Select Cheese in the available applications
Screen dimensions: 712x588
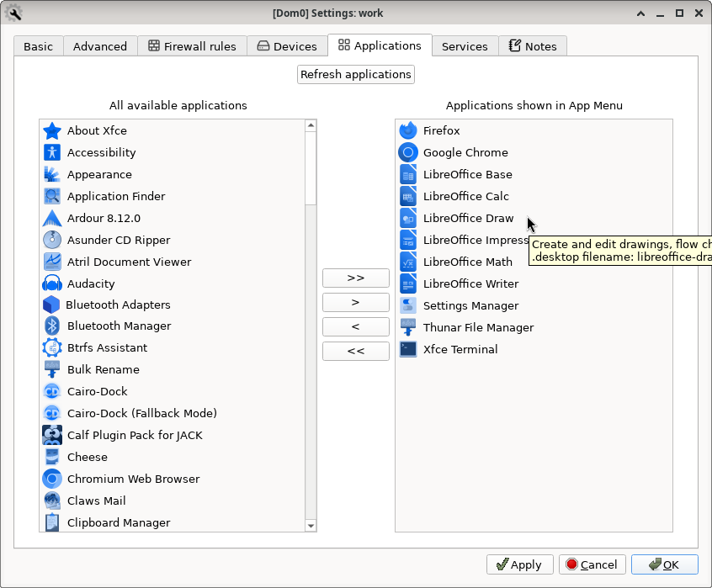pyautogui.click(x=86, y=457)
